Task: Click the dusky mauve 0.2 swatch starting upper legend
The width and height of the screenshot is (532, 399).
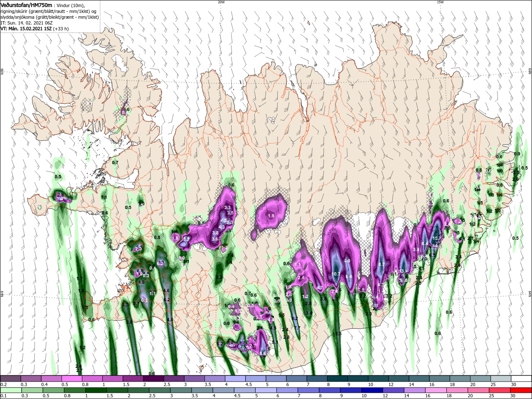Action: (x=10, y=379)
